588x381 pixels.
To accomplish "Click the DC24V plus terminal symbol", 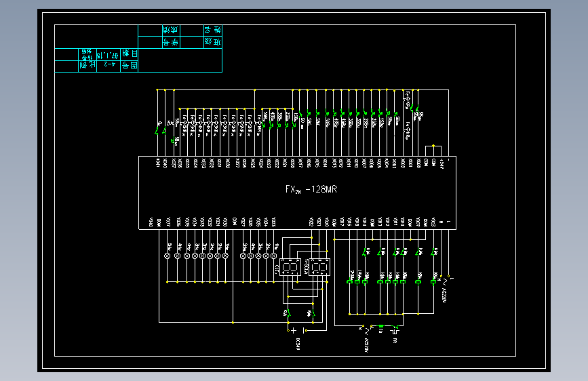I will 294,330.
